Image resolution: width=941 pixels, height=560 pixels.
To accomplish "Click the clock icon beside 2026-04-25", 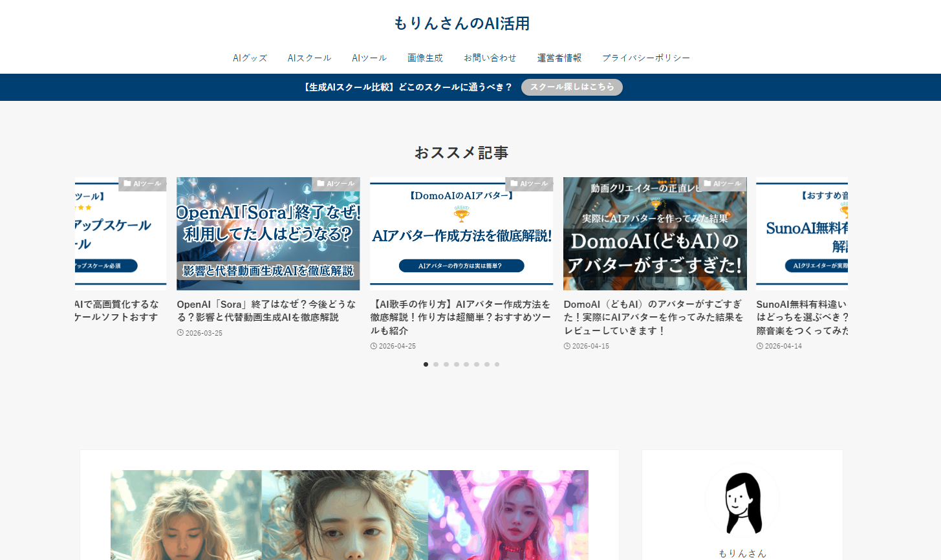I will (x=374, y=347).
